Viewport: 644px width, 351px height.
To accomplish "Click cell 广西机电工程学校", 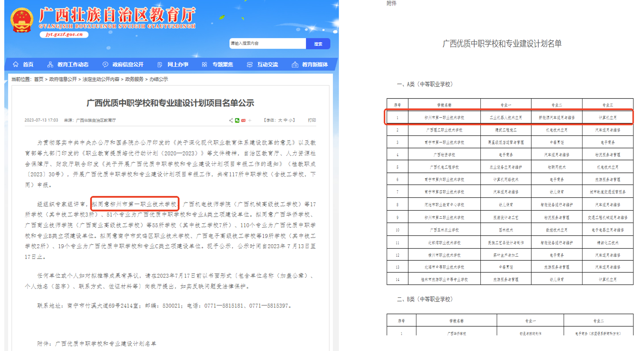I will (444, 167).
